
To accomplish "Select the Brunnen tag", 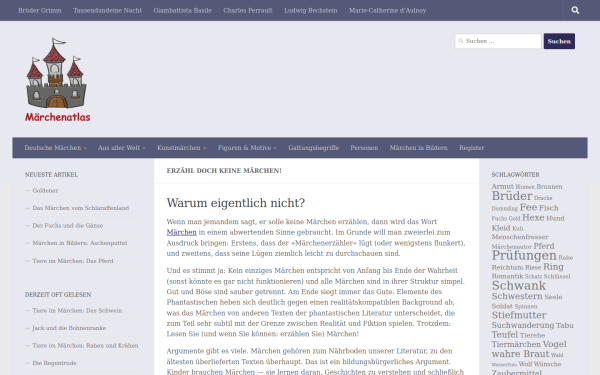I will tap(549, 187).
